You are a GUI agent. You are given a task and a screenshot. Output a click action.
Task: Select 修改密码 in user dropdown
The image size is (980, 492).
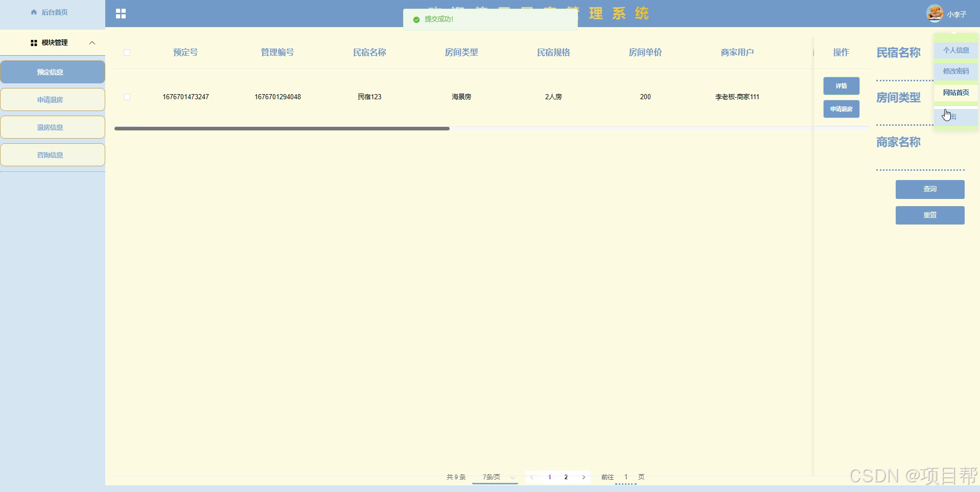[956, 71]
